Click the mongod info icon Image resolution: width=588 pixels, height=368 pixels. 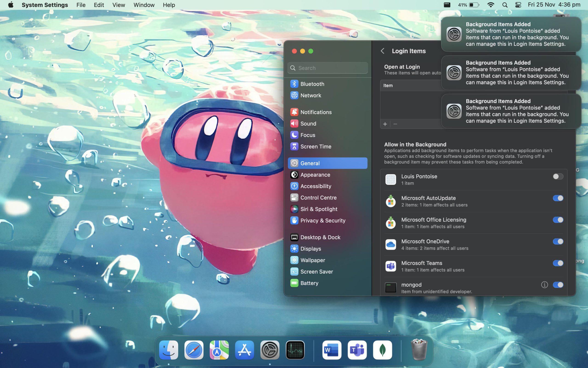[544, 285]
